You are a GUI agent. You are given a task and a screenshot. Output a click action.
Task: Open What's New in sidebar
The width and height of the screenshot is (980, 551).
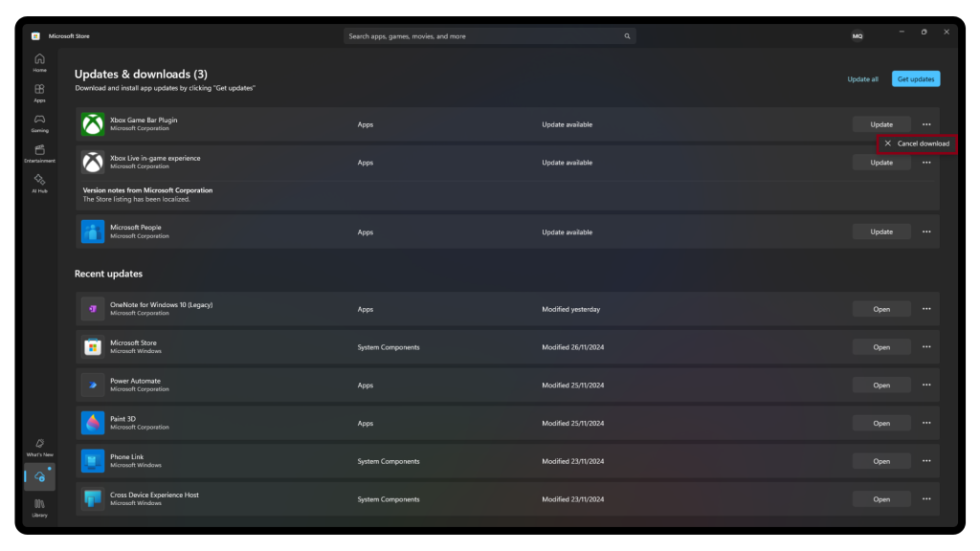click(39, 448)
